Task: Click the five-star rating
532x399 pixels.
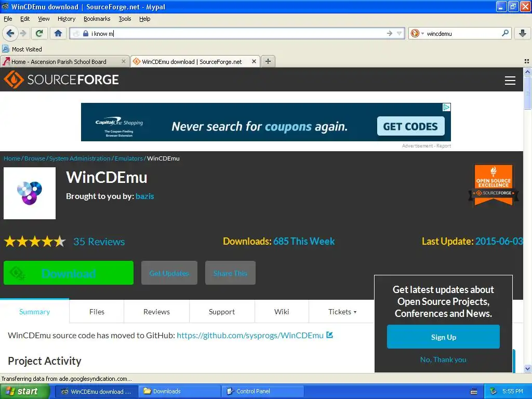Action: (35, 242)
